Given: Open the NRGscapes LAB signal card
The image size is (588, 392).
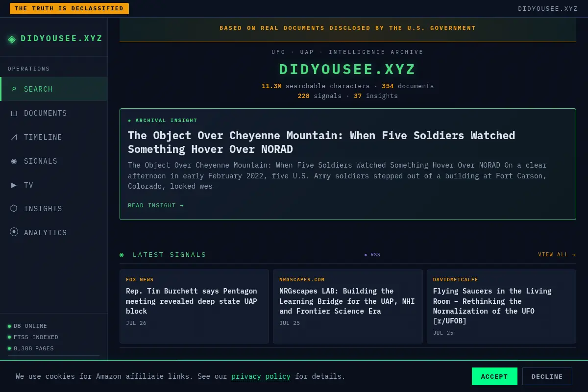Looking at the screenshot, I should [x=348, y=306].
